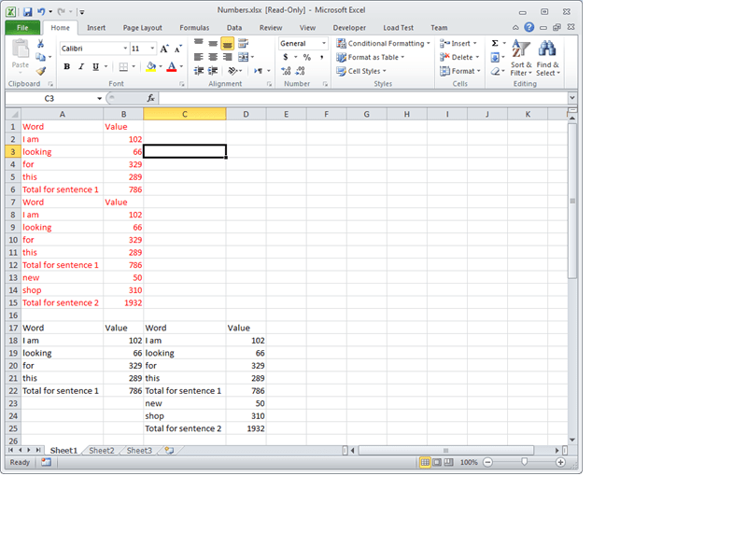Apply the Percent Style icon
This screenshot has width=747, height=560.
coord(307,57)
